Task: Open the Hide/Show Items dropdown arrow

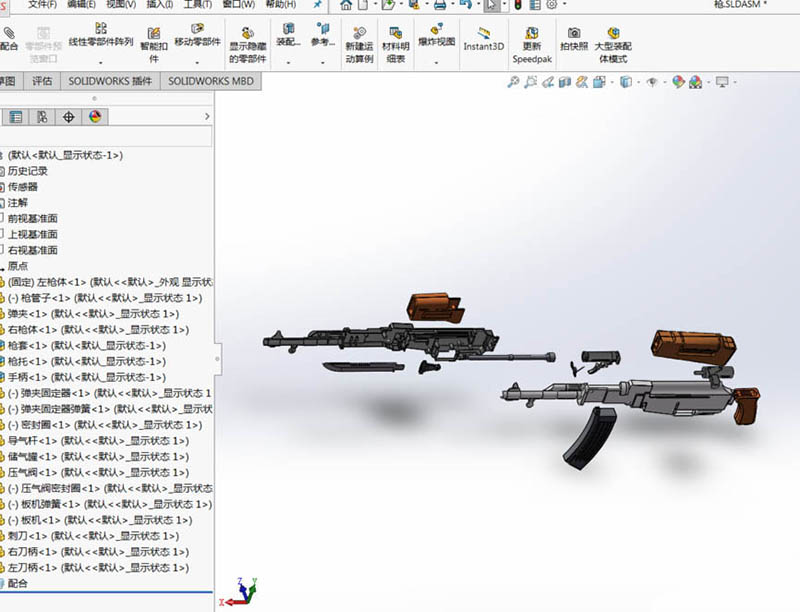Action: (664, 82)
